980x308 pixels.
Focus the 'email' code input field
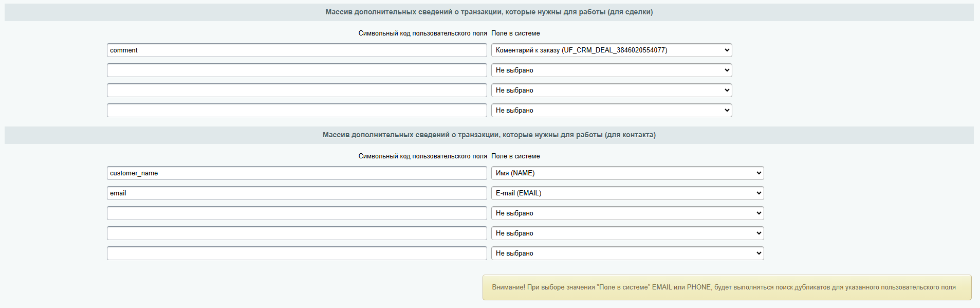point(297,193)
